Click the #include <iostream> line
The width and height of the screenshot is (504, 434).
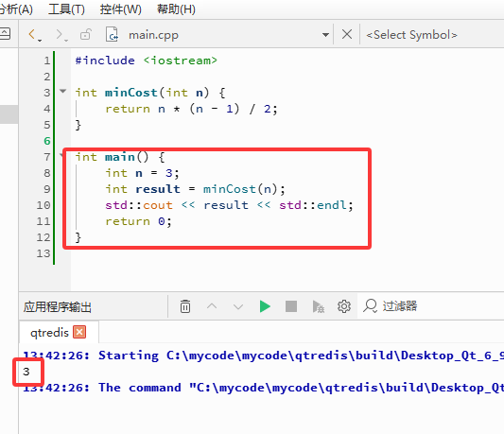147,61
